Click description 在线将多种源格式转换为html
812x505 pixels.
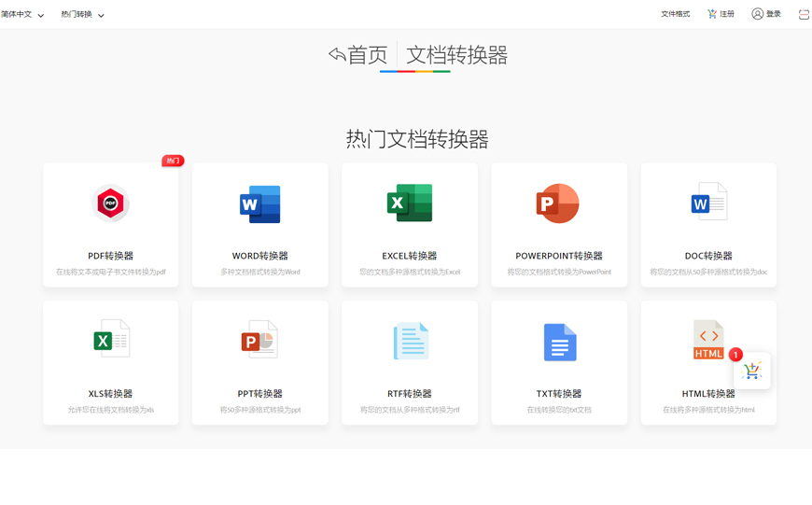[709, 410]
